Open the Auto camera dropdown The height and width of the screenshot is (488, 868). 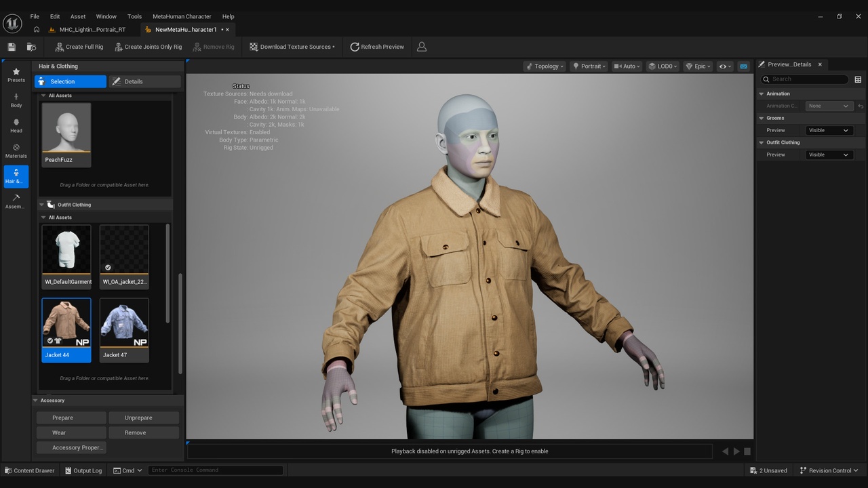(627, 66)
